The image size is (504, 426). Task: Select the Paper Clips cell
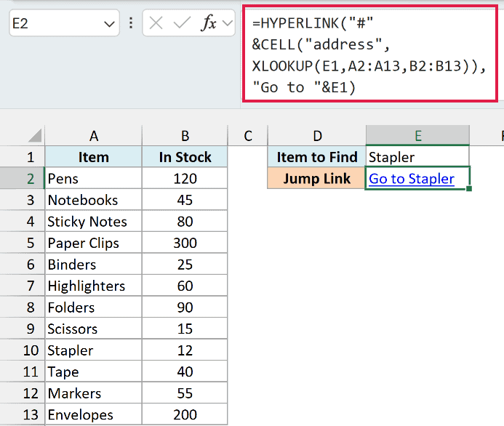point(94,243)
